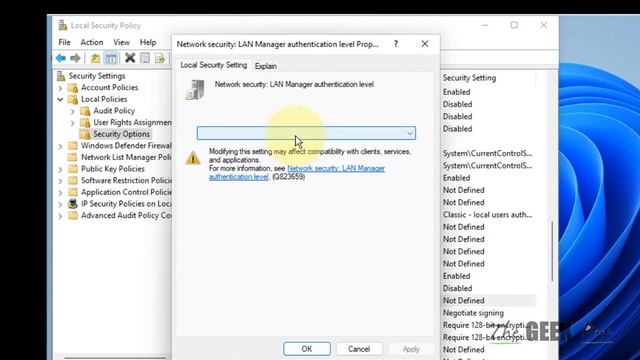Open the LAN Manager authentication level link

point(297,172)
